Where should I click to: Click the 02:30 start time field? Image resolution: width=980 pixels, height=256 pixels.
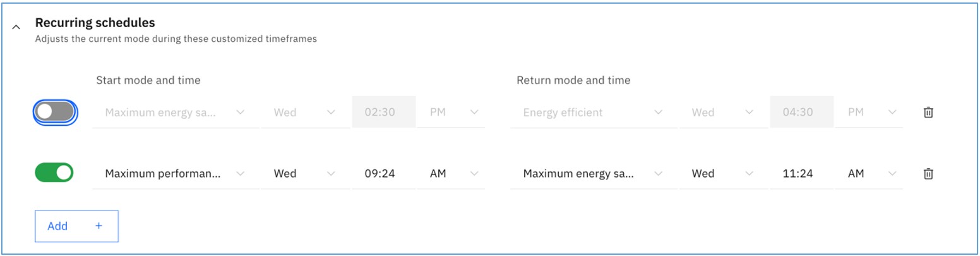coord(384,113)
